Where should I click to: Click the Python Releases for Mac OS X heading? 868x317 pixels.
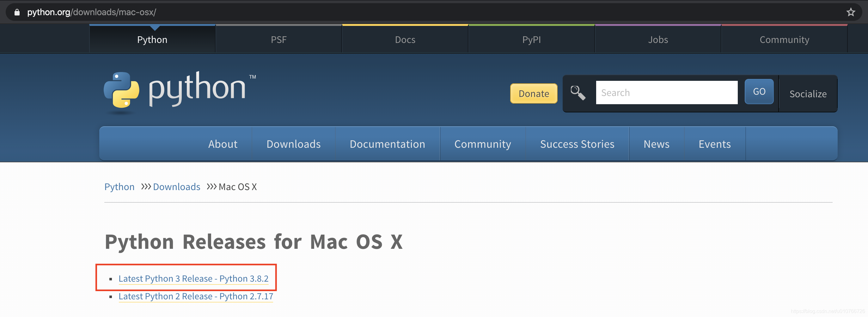[x=254, y=242]
